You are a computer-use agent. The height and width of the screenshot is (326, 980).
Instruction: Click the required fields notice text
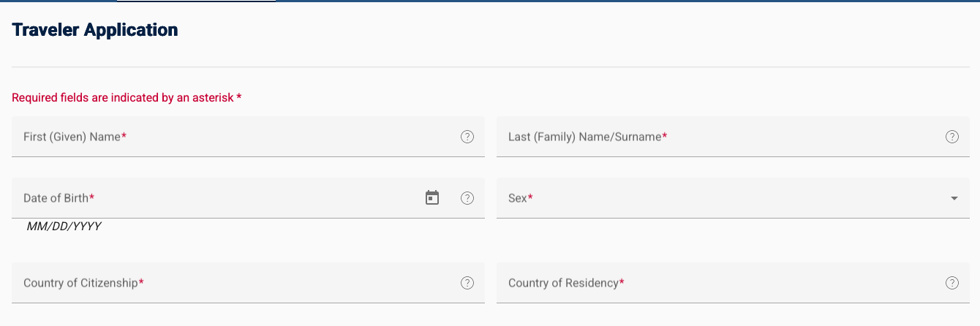pyautogui.click(x=123, y=98)
